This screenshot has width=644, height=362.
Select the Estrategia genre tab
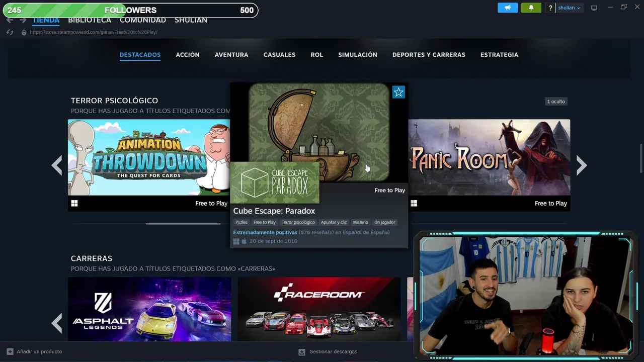(499, 55)
